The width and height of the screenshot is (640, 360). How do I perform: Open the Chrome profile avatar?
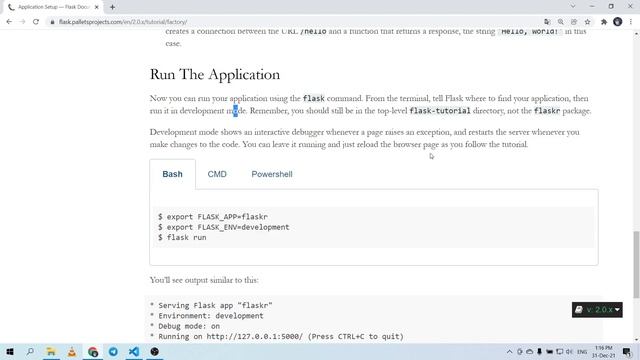tap(618, 22)
